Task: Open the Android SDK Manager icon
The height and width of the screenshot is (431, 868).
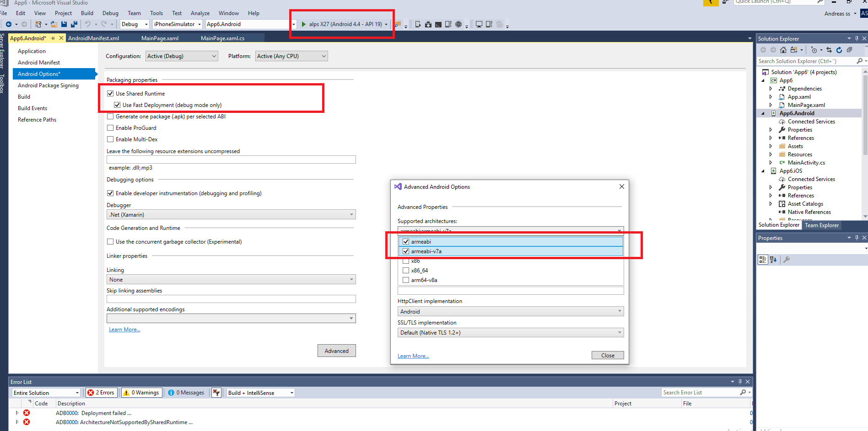Action: pos(428,24)
